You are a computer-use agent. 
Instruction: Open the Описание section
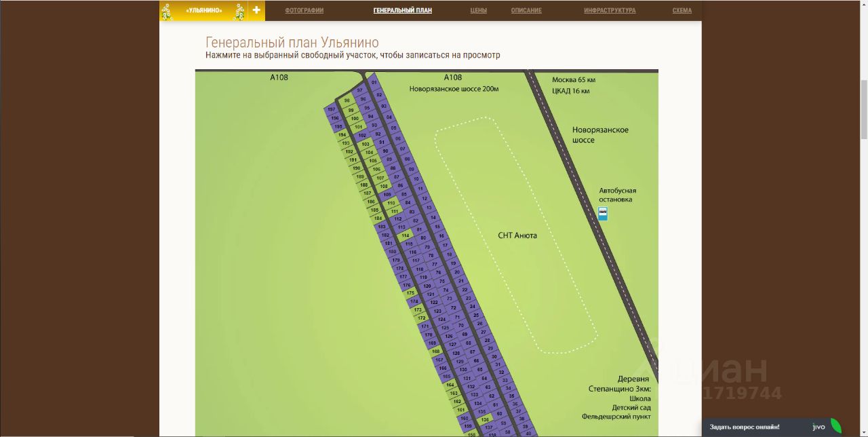pyautogui.click(x=526, y=11)
